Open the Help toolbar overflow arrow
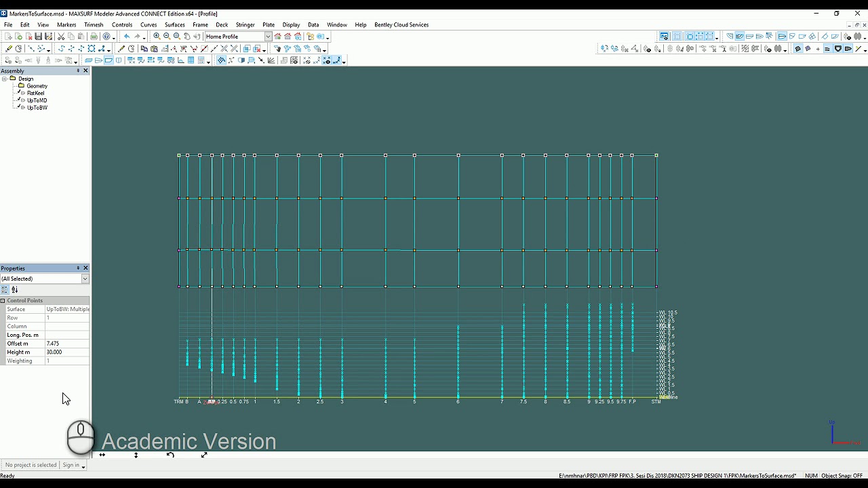 tap(113, 37)
